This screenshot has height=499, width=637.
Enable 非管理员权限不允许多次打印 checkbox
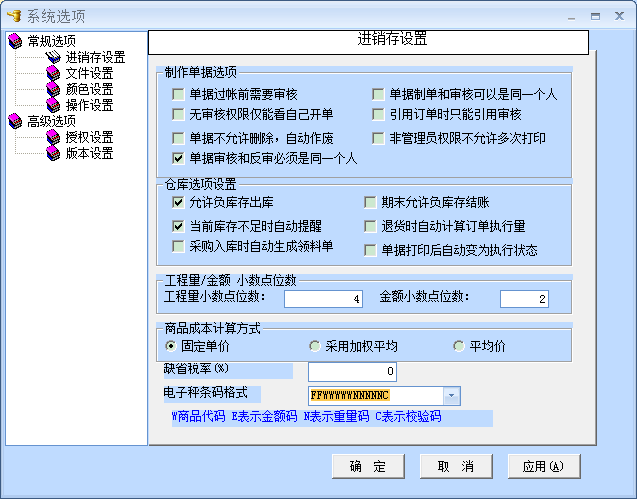click(x=378, y=139)
